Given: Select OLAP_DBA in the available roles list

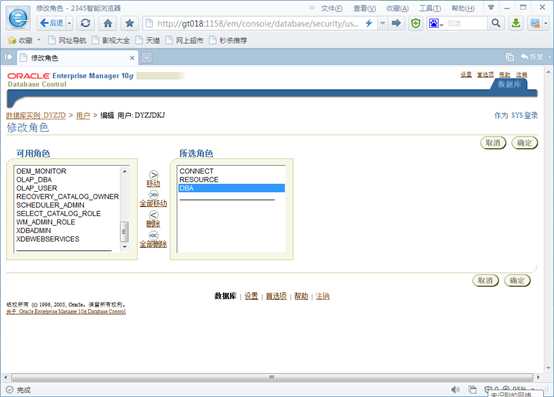Looking at the screenshot, I should click(x=34, y=179).
